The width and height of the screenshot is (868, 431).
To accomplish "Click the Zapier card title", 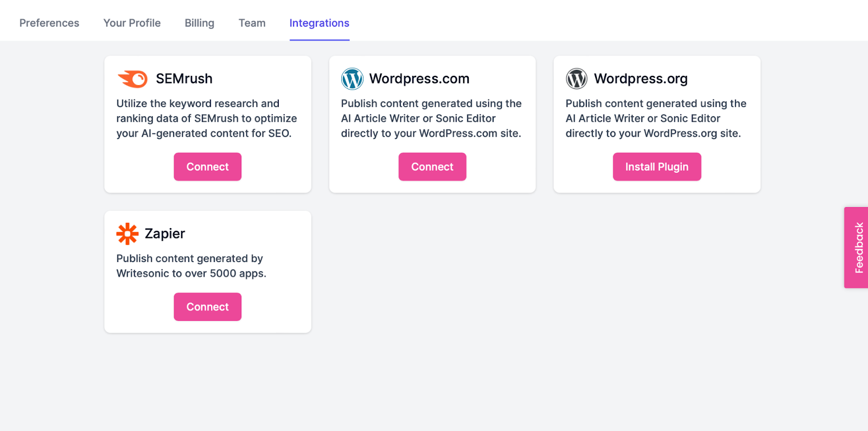I will 165,234.
